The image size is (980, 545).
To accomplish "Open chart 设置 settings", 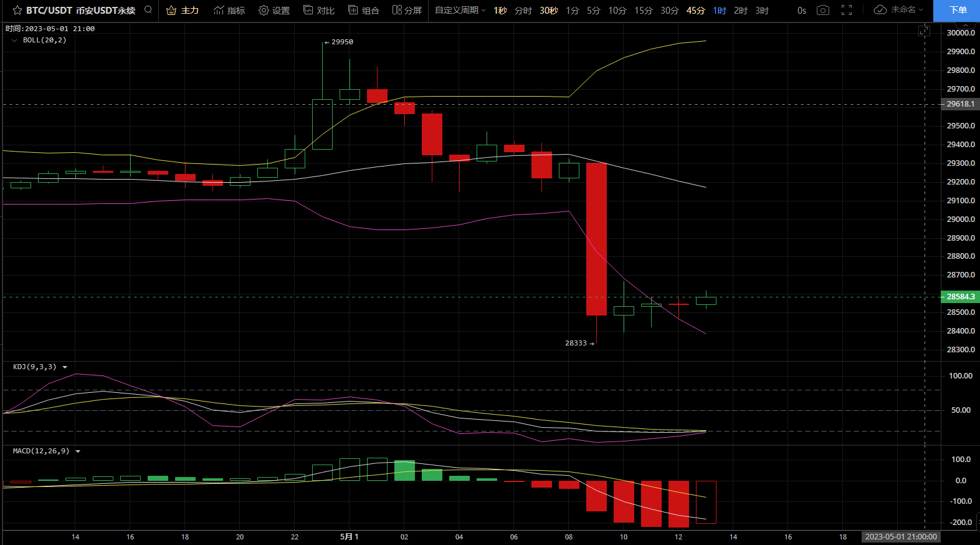I will [x=274, y=10].
